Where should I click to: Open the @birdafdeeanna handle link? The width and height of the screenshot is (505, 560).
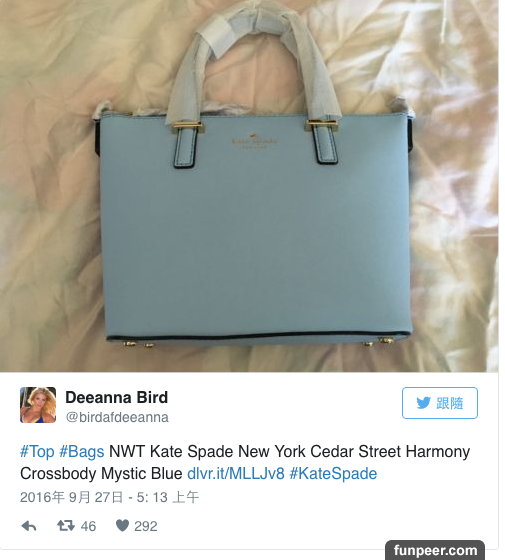117,417
